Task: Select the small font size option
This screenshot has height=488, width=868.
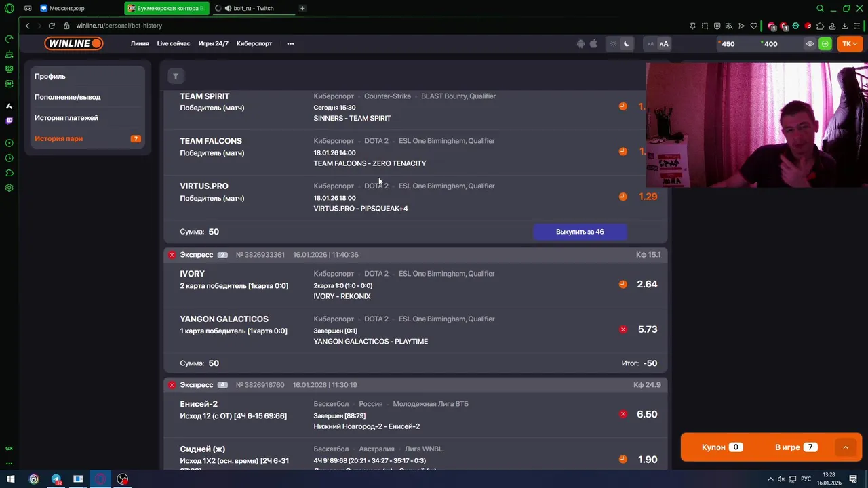Action: click(650, 44)
